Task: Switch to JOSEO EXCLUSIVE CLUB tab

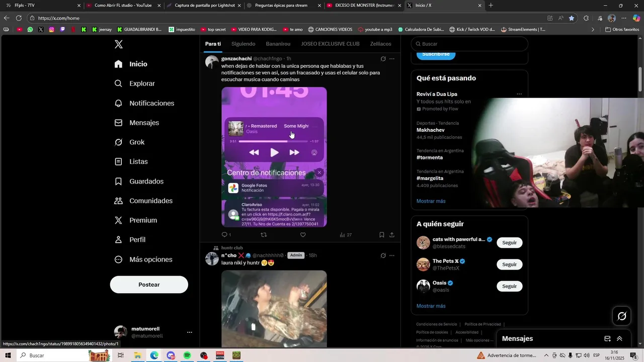Action: click(x=330, y=44)
